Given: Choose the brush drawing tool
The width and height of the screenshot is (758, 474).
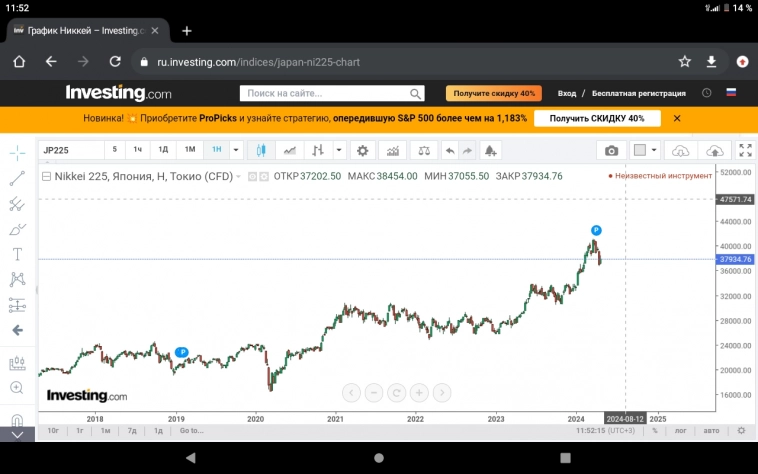Looking at the screenshot, I should [17, 229].
